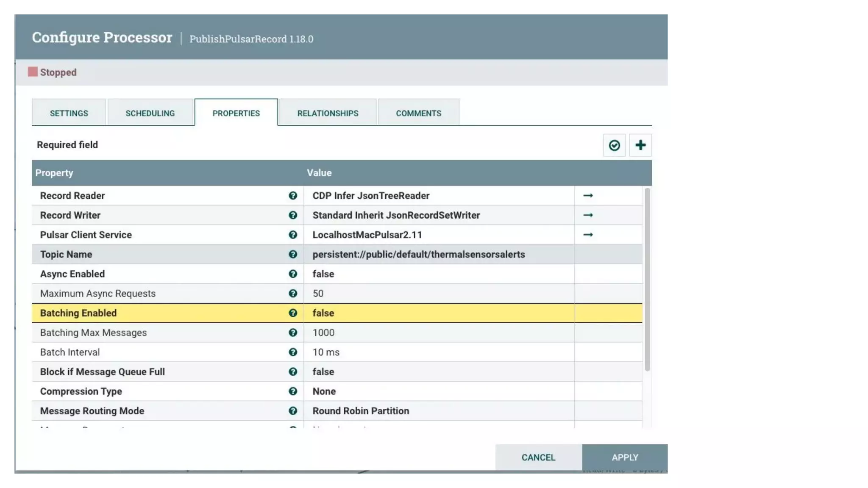Edit the Topic Name value field
868x488 pixels.
439,254
